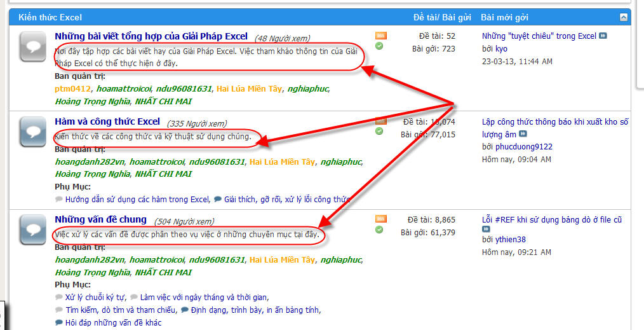Click the Đề tài/ Bài gửi column header

click(442, 17)
